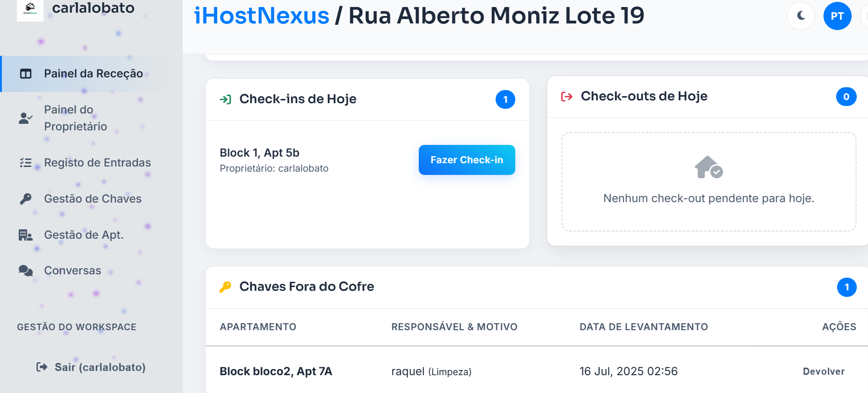Click the iHostNexus breadcrumb link

coord(261,15)
